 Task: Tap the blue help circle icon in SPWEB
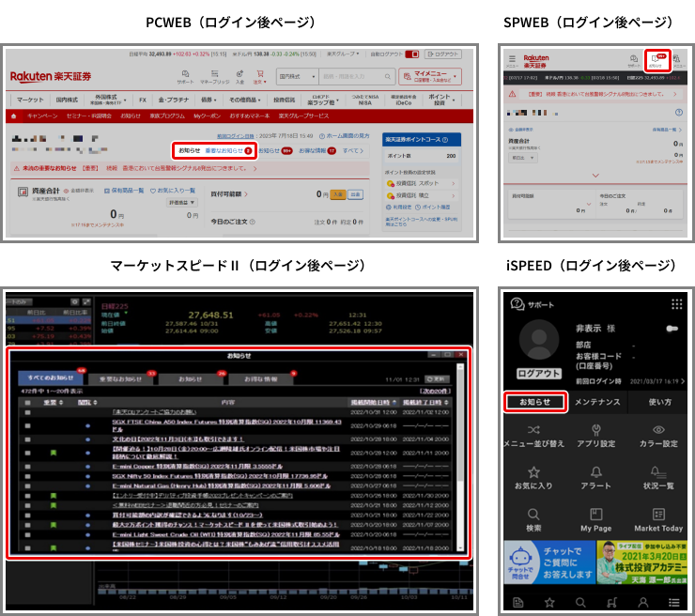[679, 112]
